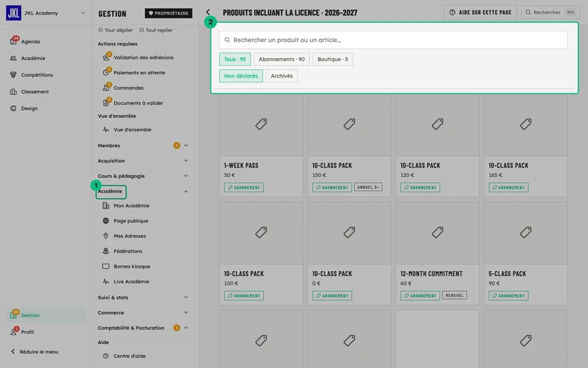This screenshot has width=588, height=368.
Task: Select the Abonnements · 90 filter
Action: (281, 60)
